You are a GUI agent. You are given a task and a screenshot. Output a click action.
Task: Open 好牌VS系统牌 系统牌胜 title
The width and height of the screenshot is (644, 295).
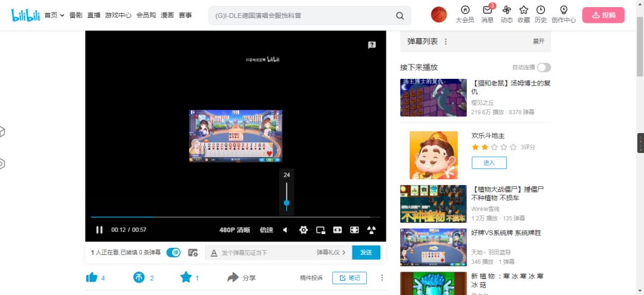[506, 233]
